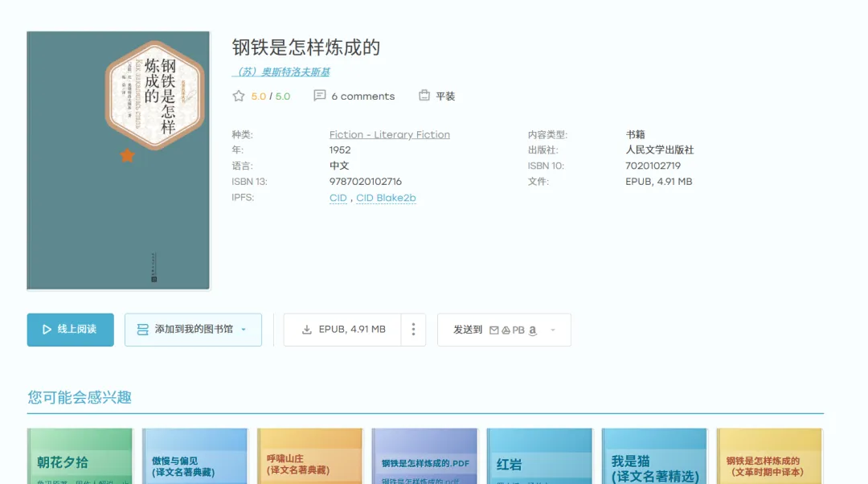The image size is (868, 484).
Task: Open the 我是猫 book card
Action: point(654,456)
